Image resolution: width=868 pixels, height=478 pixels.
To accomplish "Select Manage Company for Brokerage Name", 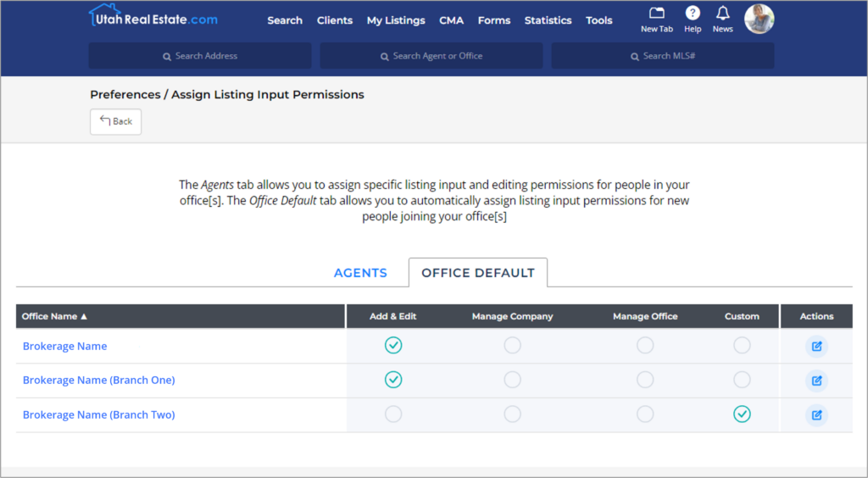I will pyautogui.click(x=512, y=345).
